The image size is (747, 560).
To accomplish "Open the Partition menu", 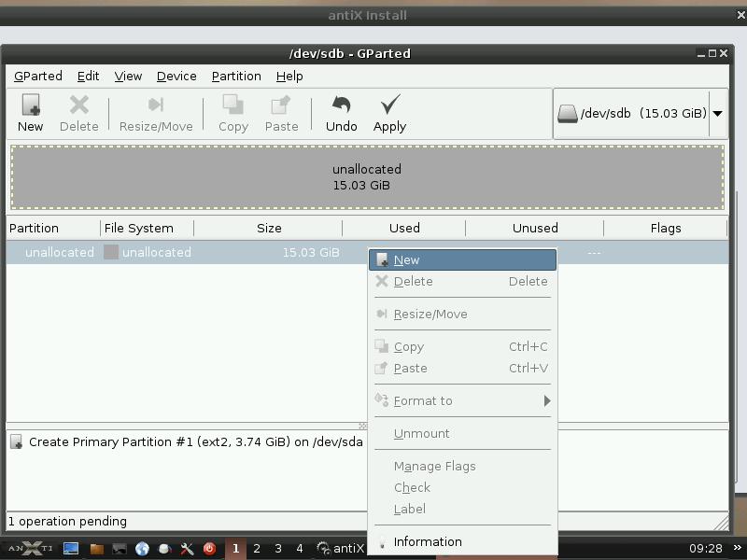I will [x=236, y=77].
